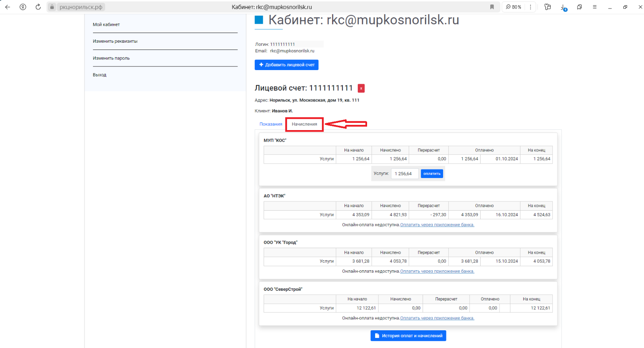Reload the page with the refresh icon
The width and height of the screenshot is (644, 348).
click(x=38, y=7)
